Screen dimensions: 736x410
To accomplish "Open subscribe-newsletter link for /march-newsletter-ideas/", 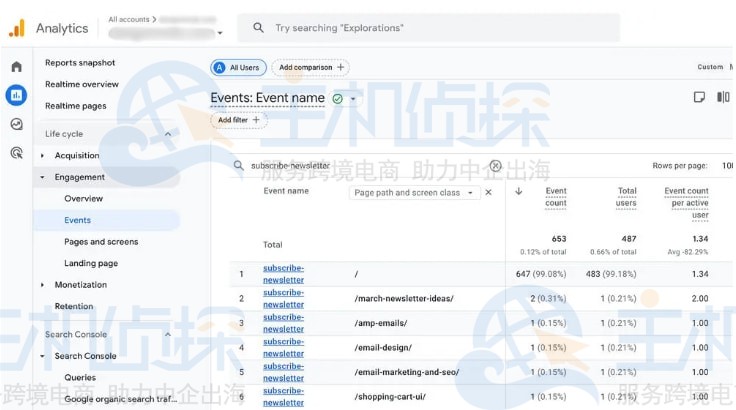I will (x=284, y=298).
